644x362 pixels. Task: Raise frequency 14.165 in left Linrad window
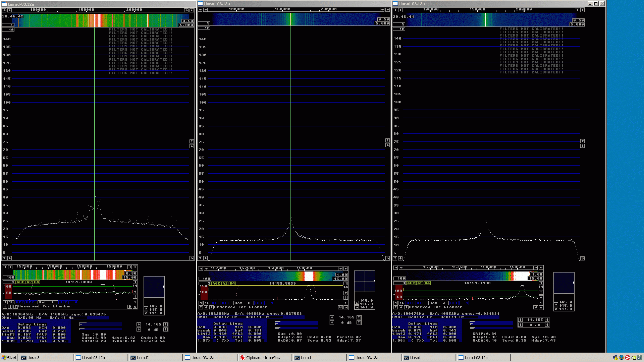[165, 324]
